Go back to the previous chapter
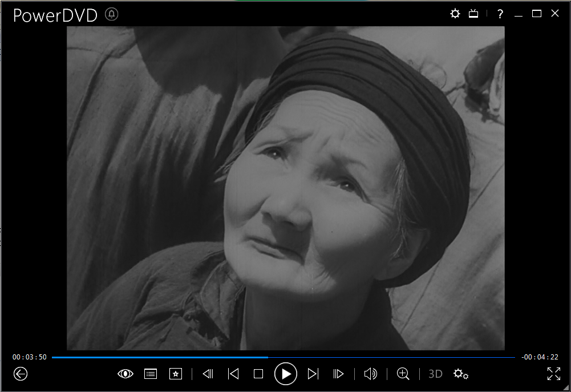This screenshot has height=392, width=571. point(233,374)
